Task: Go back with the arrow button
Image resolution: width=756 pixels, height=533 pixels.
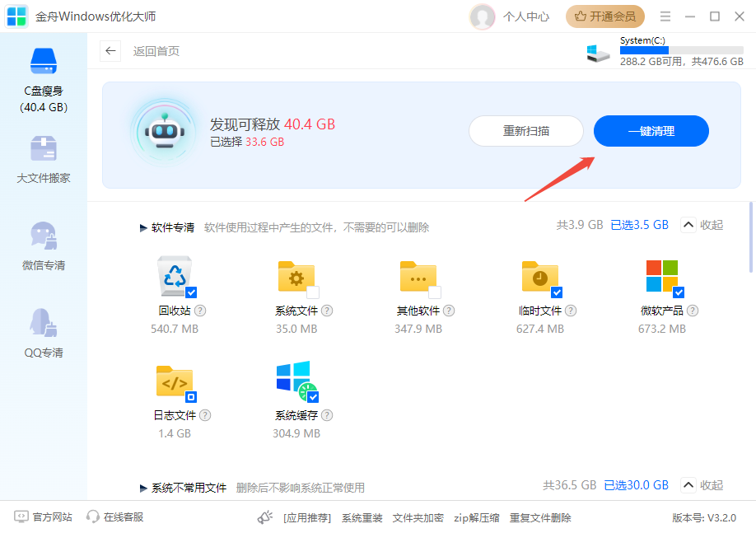Action: (110, 51)
